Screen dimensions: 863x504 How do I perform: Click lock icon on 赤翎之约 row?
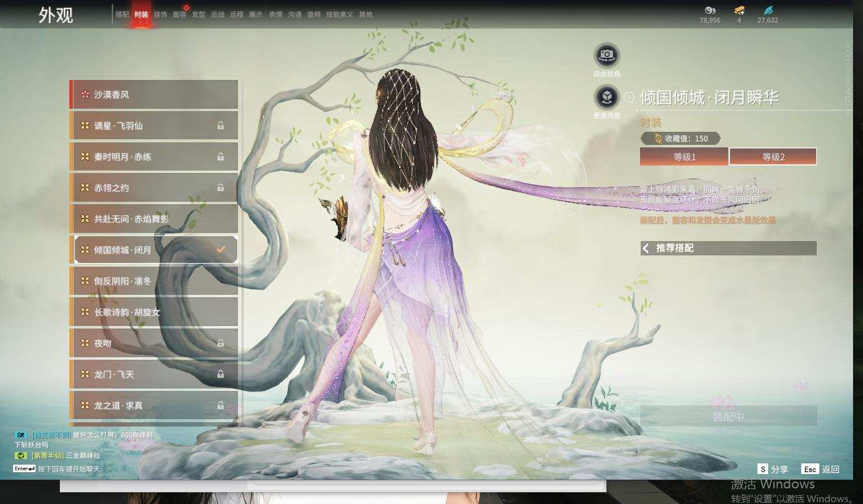[220, 187]
